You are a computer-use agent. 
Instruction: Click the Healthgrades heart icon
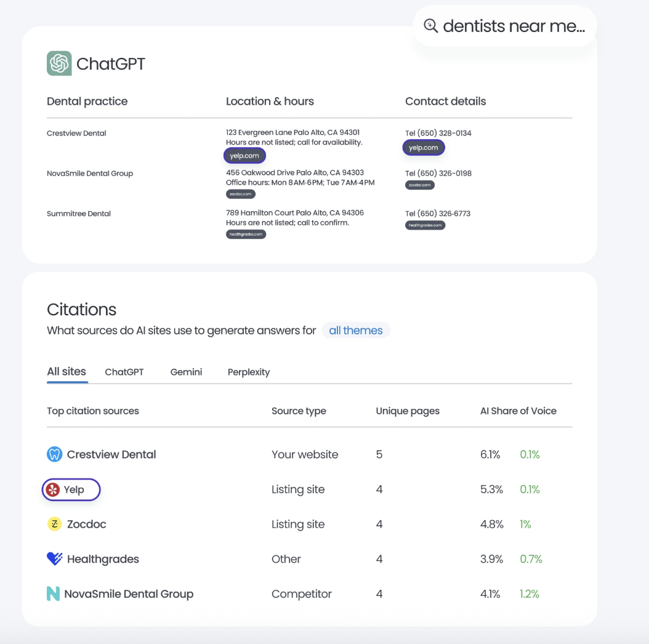click(54, 559)
